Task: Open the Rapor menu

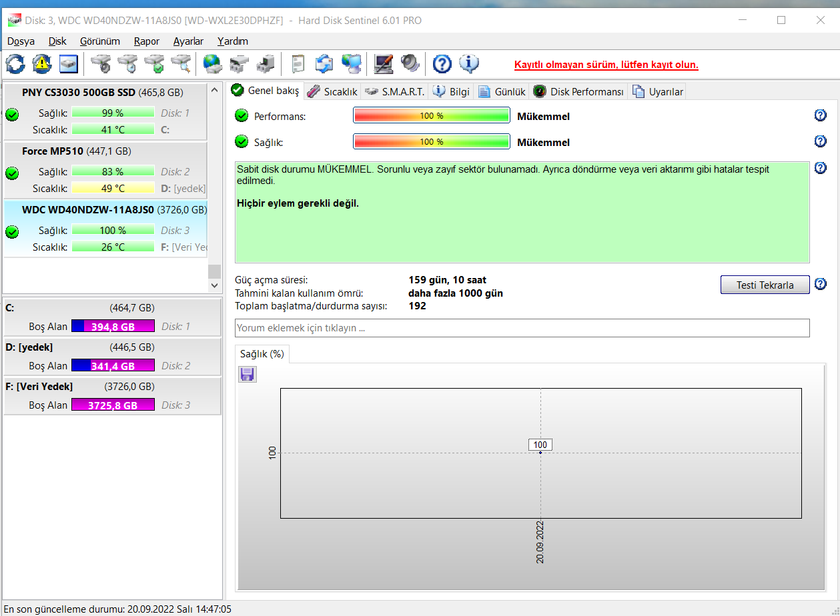Action: 146,41
